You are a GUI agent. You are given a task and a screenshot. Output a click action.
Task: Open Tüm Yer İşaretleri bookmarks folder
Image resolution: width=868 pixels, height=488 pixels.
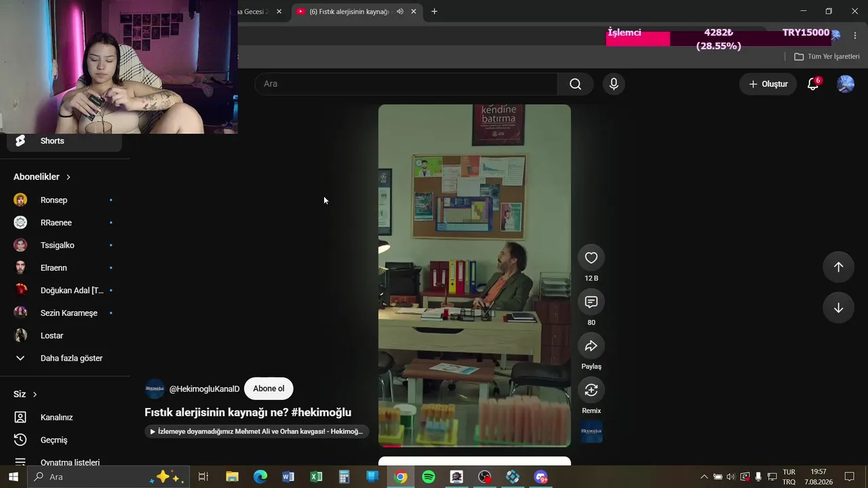(x=827, y=57)
